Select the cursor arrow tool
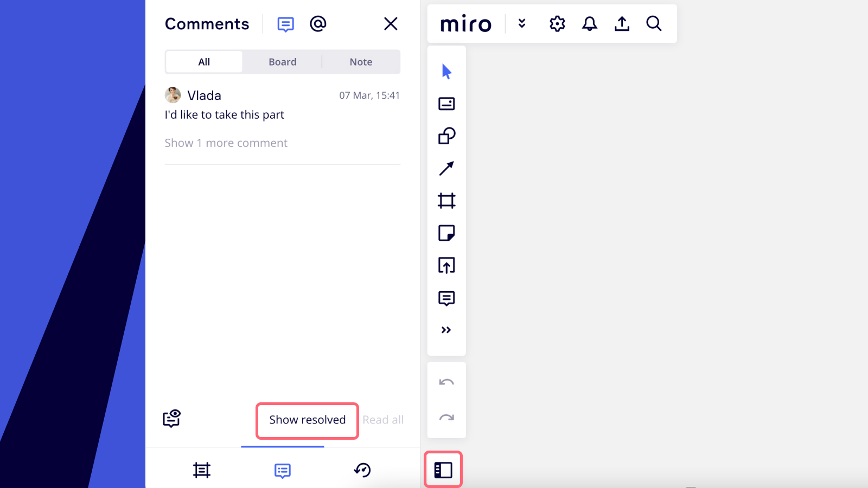Viewport: 868px width, 488px height. [x=446, y=72]
